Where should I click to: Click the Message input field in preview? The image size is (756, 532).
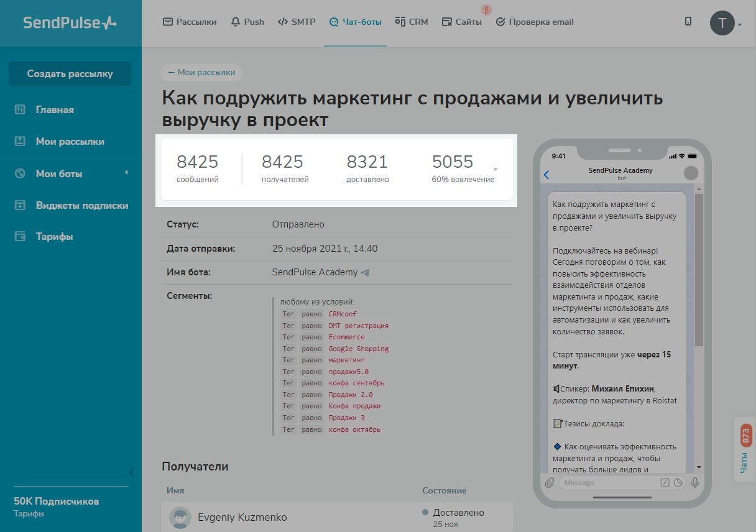(x=609, y=482)
